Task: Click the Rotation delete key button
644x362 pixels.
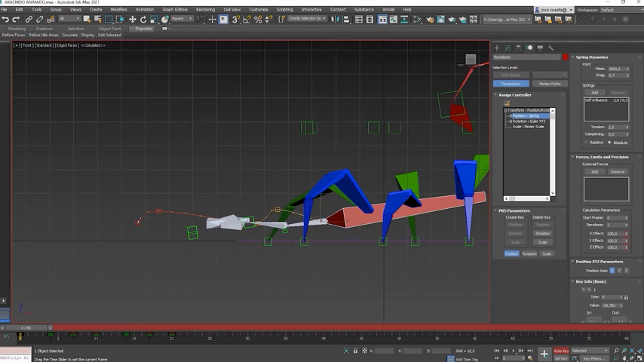Action: [542, 233]
